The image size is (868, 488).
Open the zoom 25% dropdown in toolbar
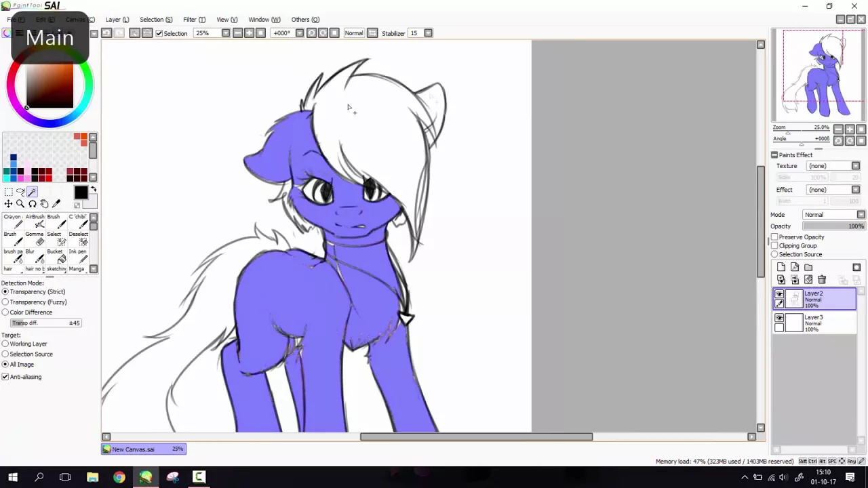coord(226,33)
